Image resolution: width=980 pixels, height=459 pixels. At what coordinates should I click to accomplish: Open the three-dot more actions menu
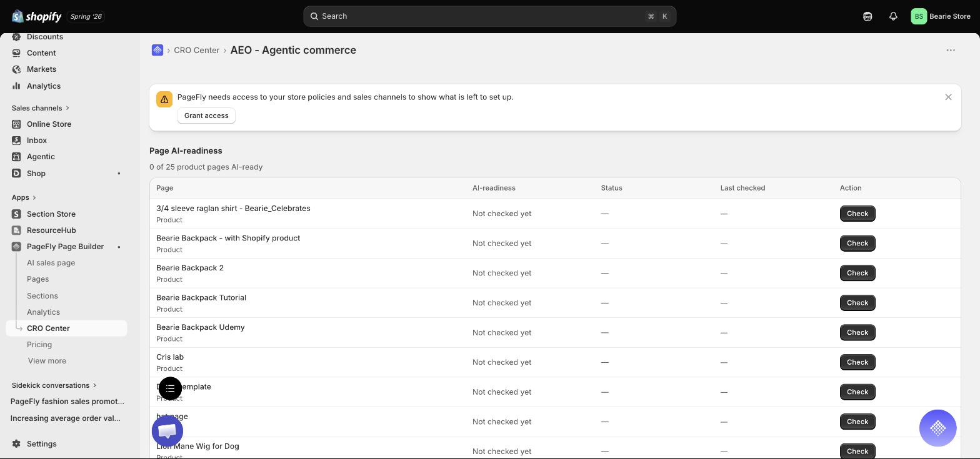(951, 50)
